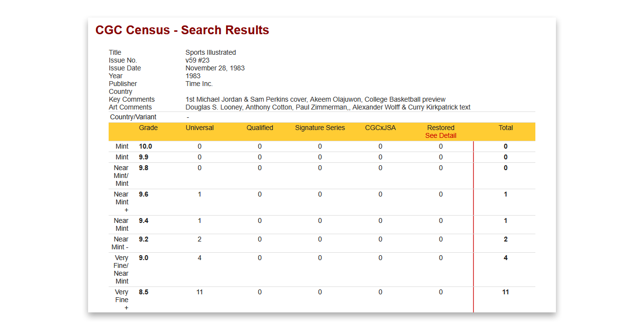644x330 pixels.
Task: Select the Key Comments description text
Action: [x=315, y=99]
